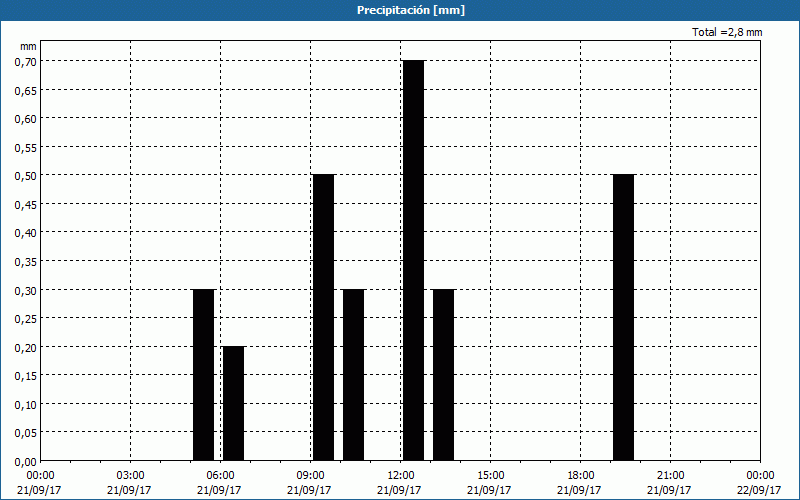Select the 0,00 y-axis value

26,462
